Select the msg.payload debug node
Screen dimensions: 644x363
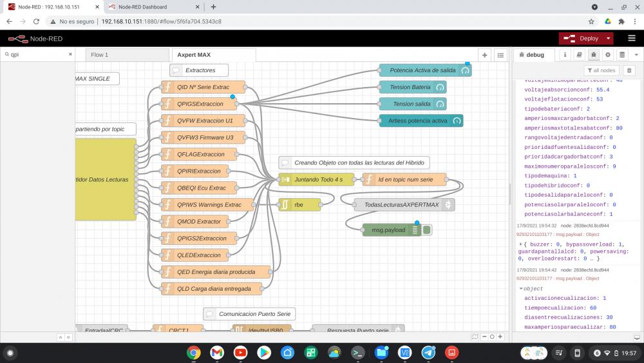click(392, 230)
